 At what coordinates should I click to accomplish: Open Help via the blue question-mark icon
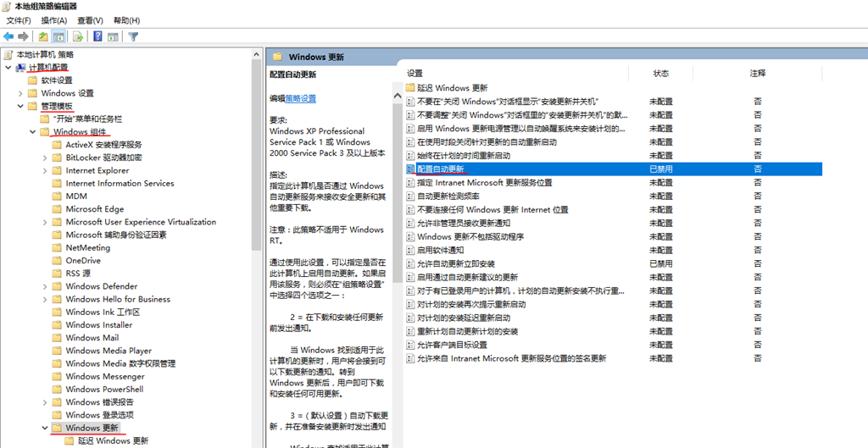98,36
